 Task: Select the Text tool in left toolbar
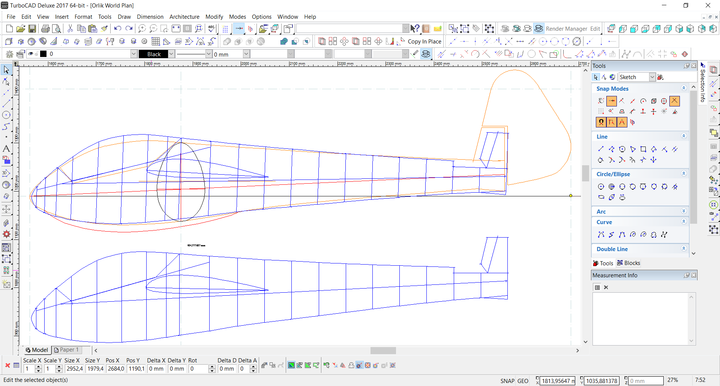[x=6, y=149]
